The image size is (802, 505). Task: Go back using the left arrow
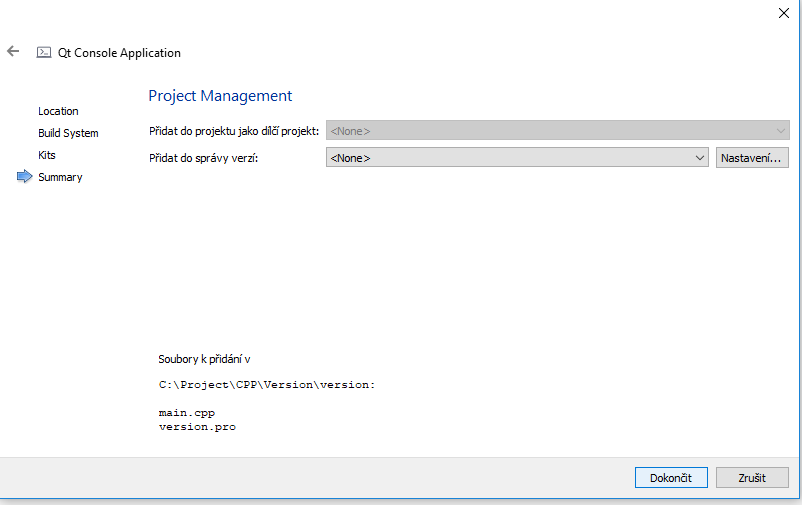pyautogui.click(x=13, y=51)
